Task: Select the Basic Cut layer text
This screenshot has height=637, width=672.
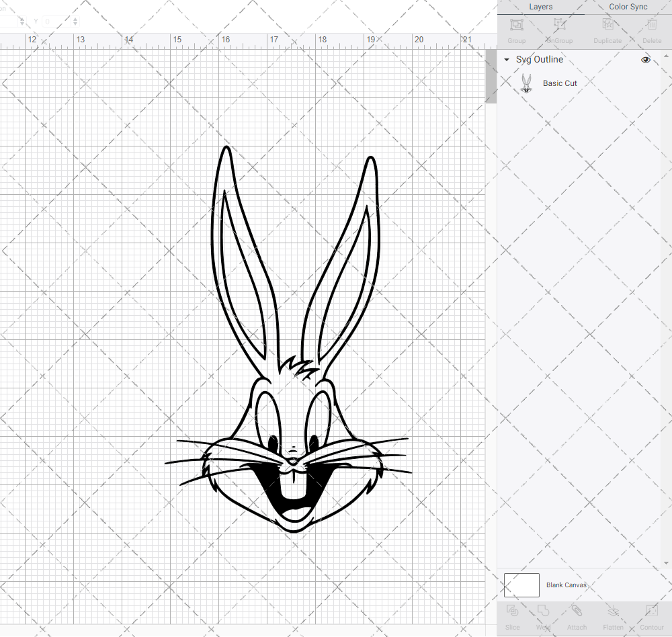Action: pyautogui.click(x=560, y=83)
